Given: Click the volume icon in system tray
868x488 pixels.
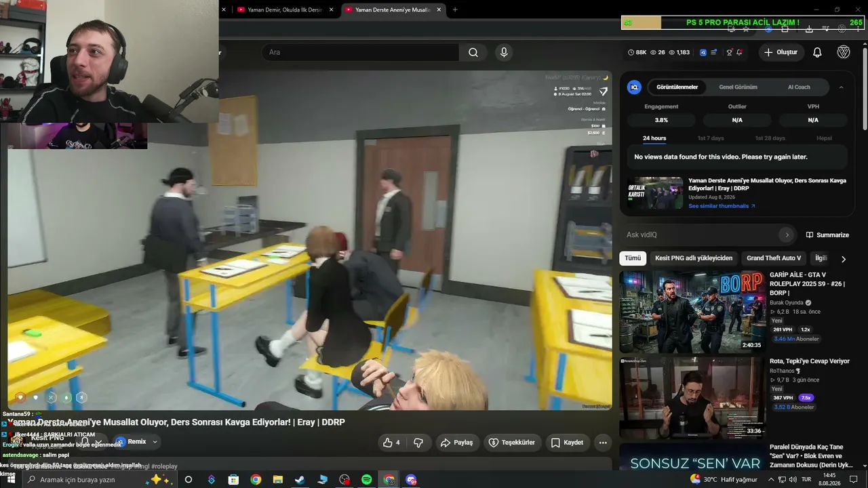Looking at the screenshot, I should click(794, 480).
